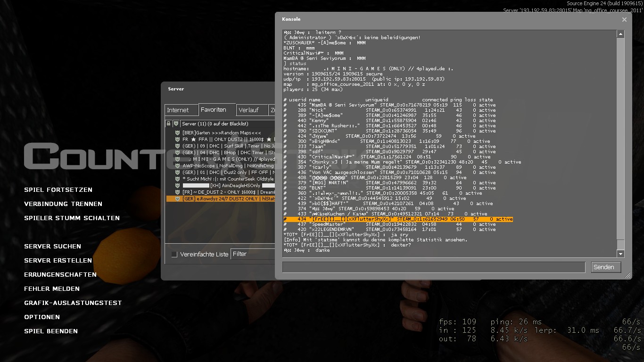This screenshot has width=644, height=362.
Task: Click VAC shield of DHC Surf Skill server
Action: point(178,146)
